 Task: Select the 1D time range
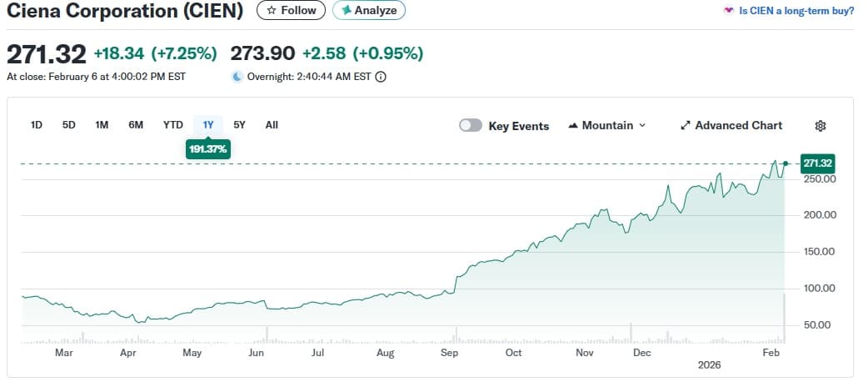(36, 125)
